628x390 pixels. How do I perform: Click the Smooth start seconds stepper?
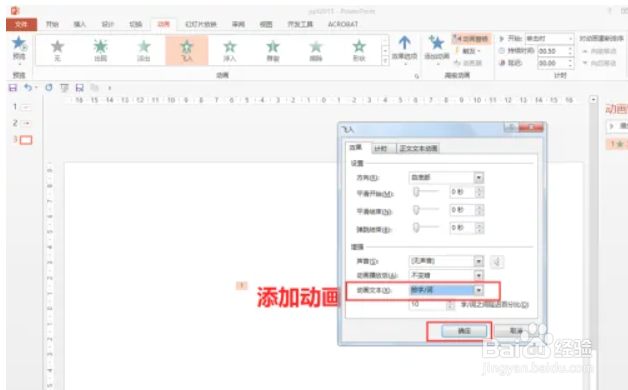pos(479,192)
